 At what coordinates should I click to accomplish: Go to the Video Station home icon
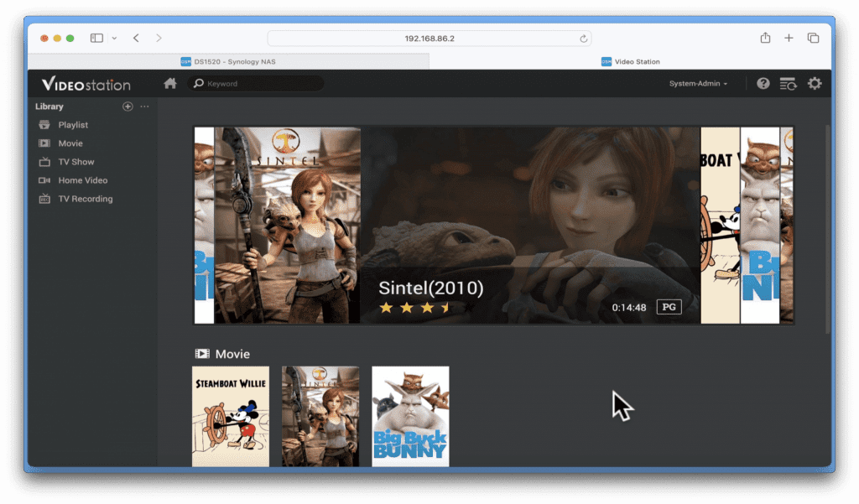tap(170, 83)
